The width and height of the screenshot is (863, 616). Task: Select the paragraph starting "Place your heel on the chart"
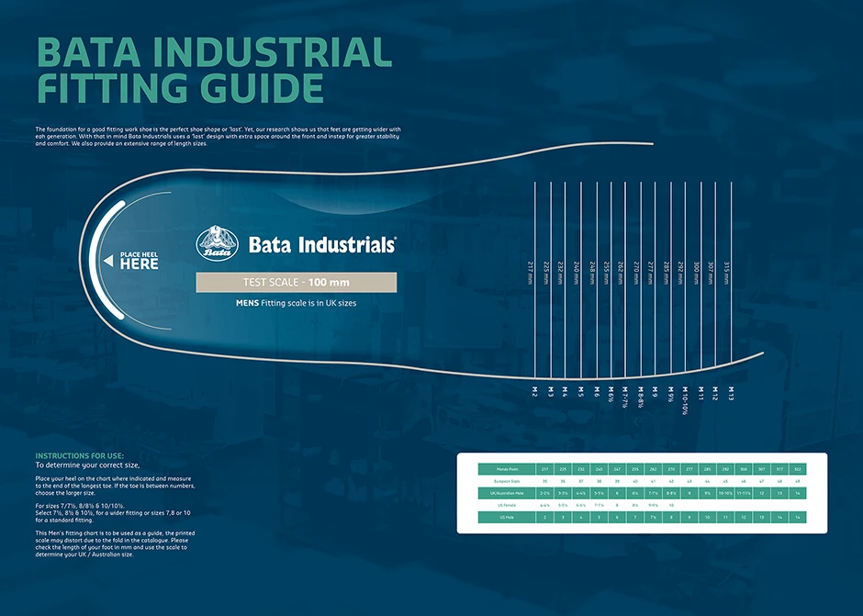point(115,486)
